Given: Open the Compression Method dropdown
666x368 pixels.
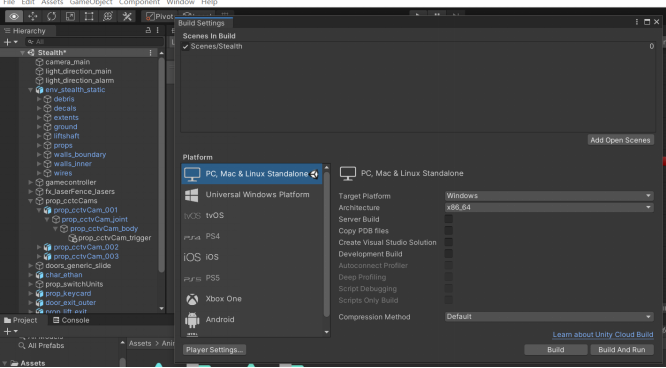Looking at the screenshot, I should click(549, 317).
